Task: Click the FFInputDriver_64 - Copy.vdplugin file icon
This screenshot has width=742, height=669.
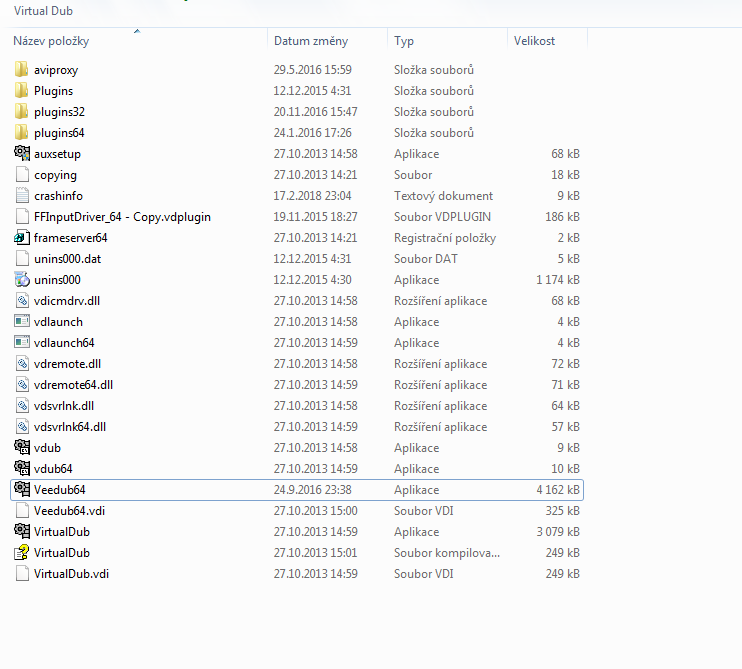Action: coord(22,216)
